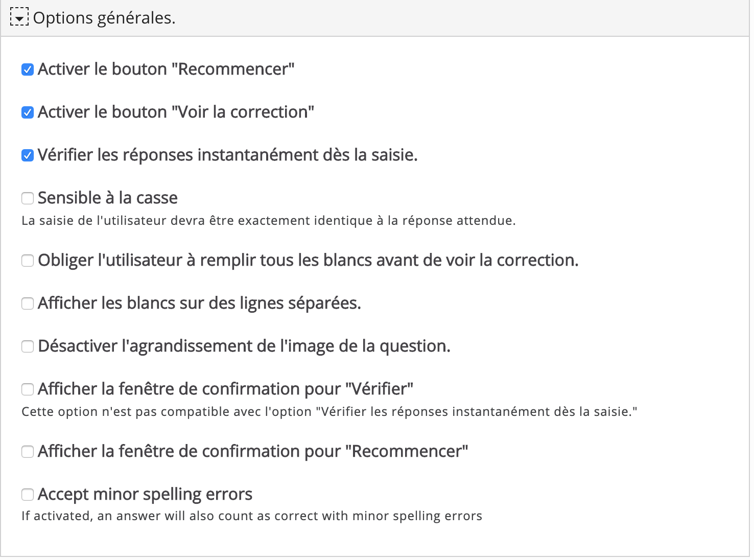
Task: Enable the confirmation pour "Vérifier" checkbox
Action: click(x=28, y=389)
